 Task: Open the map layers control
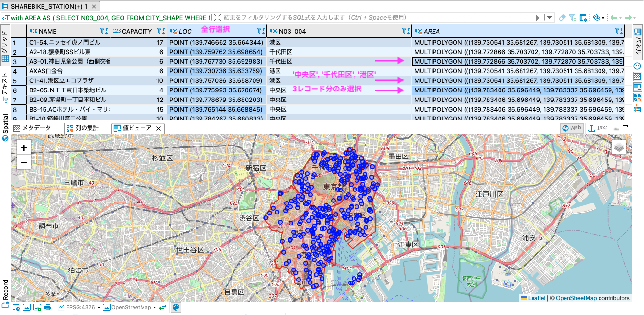(x=619, y=147)
